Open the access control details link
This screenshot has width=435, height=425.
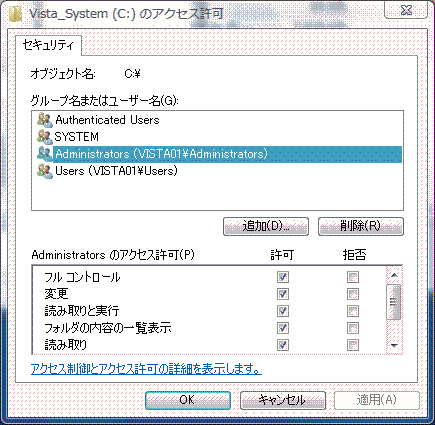146,369
